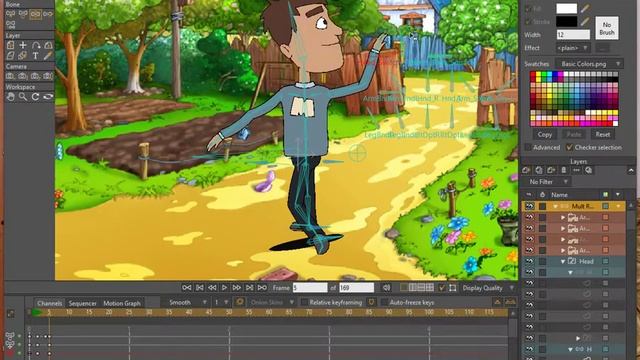Click the Reset button under swatches
640x360 pixels.
pos(602,134)
